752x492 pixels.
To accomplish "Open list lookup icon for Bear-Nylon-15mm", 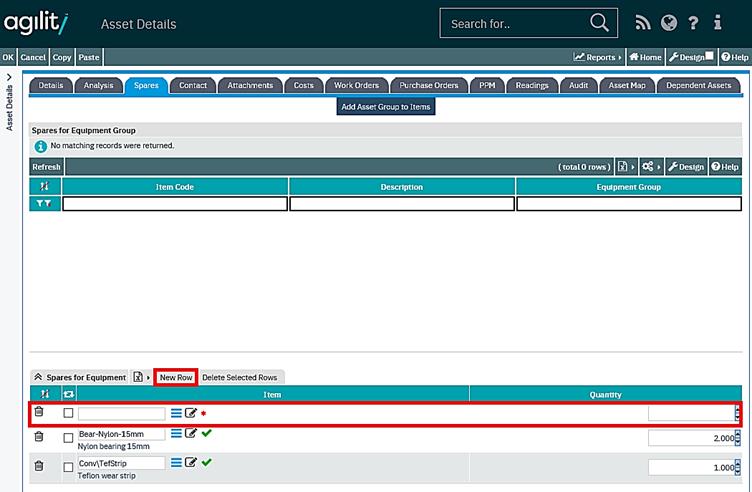I will pos(176,433).
